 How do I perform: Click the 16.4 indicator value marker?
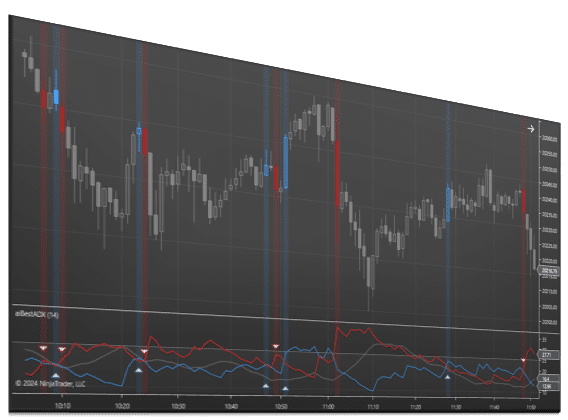pyautogui.click(x=547, y=379)
